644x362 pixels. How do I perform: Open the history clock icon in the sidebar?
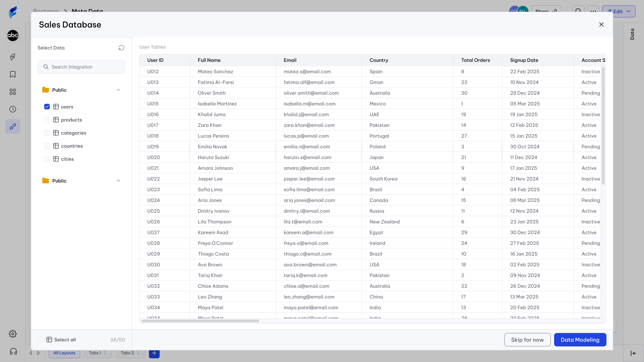(13, 109)
